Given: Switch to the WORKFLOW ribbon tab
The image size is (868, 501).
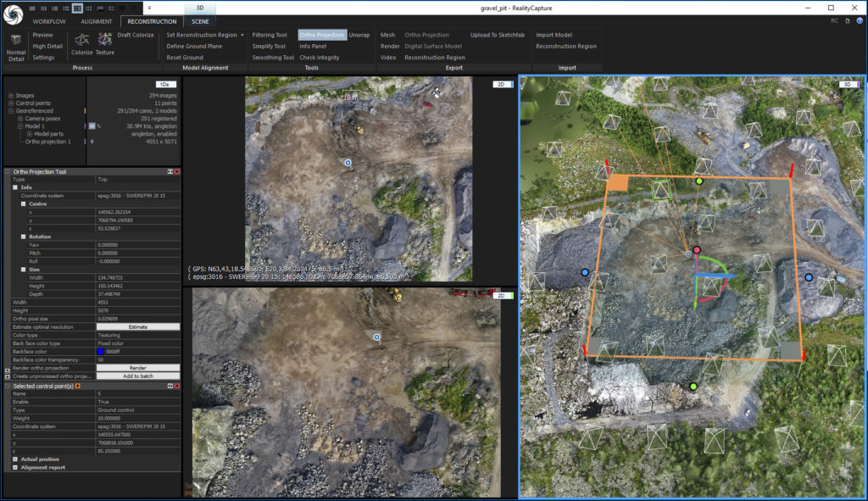Looking at the screenshot, I should pyautogui.click(x=48, y=21).
